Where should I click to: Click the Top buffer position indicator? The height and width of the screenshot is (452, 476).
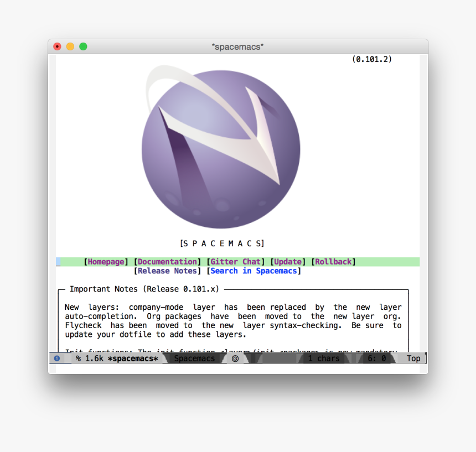point(413,358)
